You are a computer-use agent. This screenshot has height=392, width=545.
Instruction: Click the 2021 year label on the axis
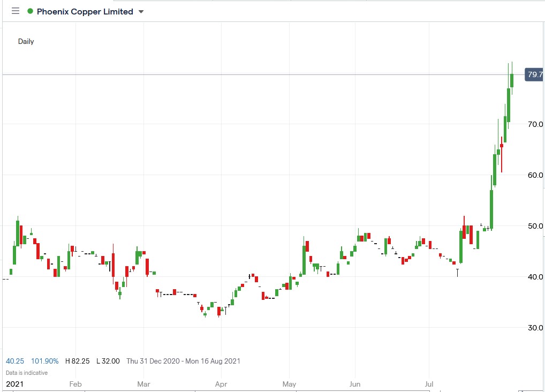tap(15, 384)
